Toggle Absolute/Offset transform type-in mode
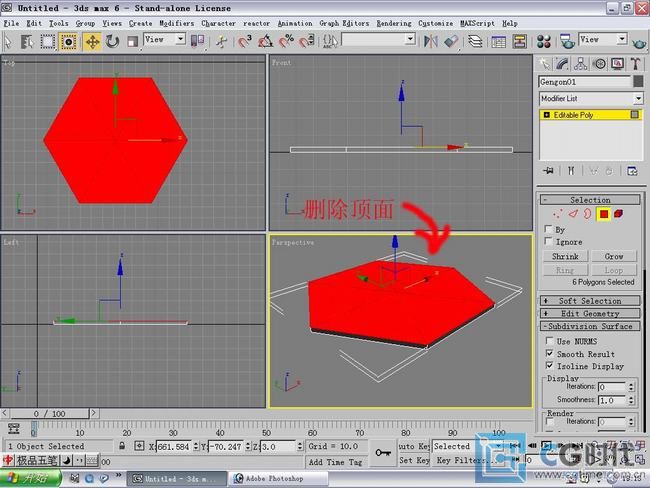Screen dimensions: 650x488 (x=139, y=446)
